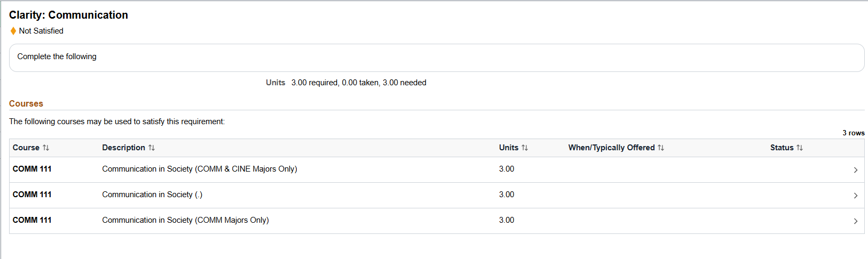Click the orange Not Satisfied diamond icon
Screen dimensions: 868x259
tap(13, 31)
